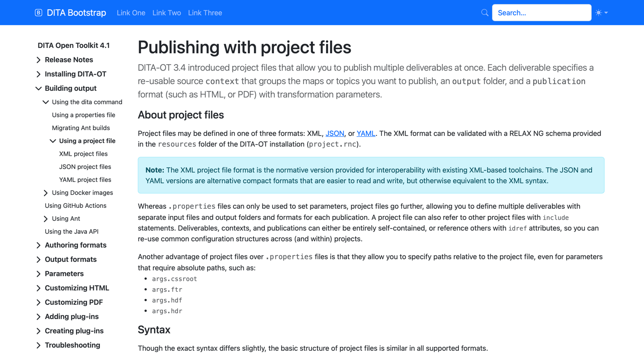Collapse Using the dita command chevron
The image size is (644, 362).
[x=46, y=102]
